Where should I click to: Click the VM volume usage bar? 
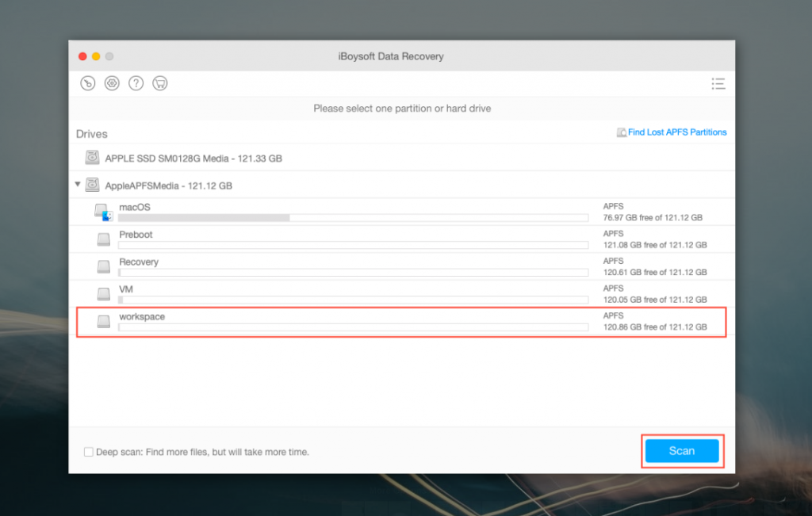[353, 300]
